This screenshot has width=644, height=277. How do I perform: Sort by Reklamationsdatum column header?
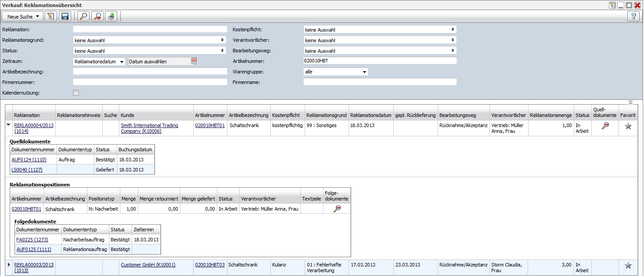click(x=371, y=115)
